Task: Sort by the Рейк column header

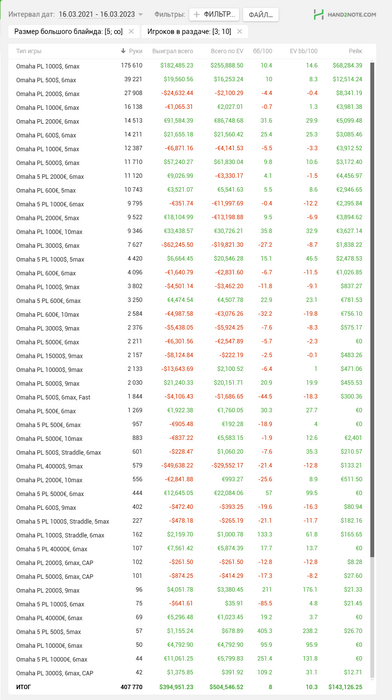Action: pyautogui.click(x=355, y=51)
